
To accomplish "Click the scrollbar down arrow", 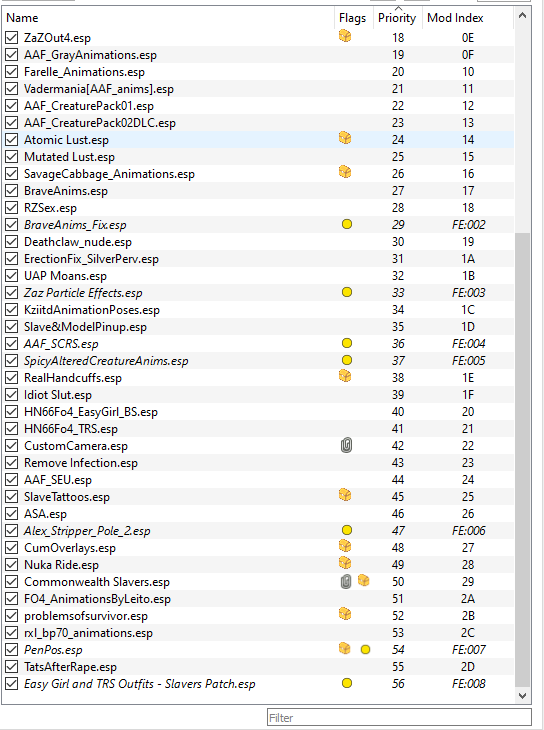I will coord(522,696).
